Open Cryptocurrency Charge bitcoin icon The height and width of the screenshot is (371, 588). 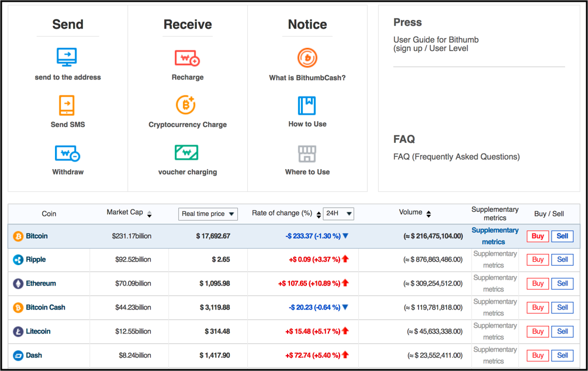pos(186,105)
